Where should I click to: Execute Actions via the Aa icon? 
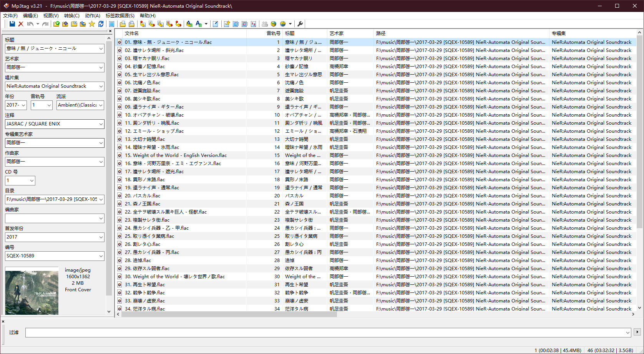(190, 24)
